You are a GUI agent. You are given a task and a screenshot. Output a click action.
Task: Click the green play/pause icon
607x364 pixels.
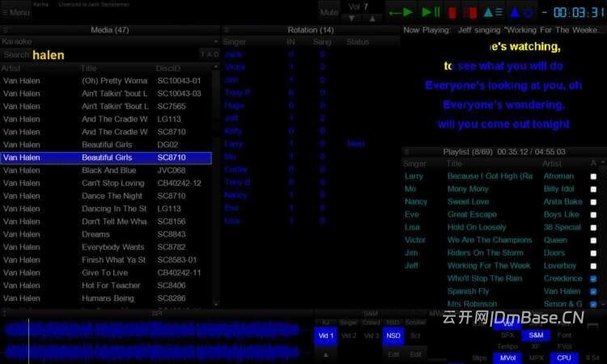pos(431,12)
